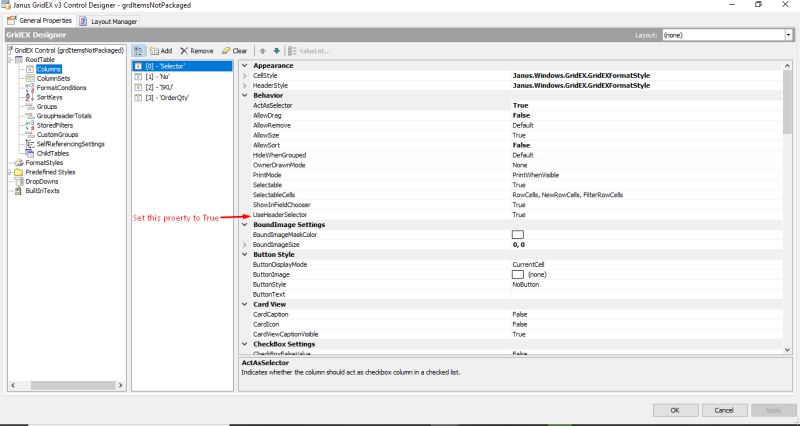Click the BuiltInTexts node icon
The image size is (800, 426).
pyautogui.click(x=19, y=191)
